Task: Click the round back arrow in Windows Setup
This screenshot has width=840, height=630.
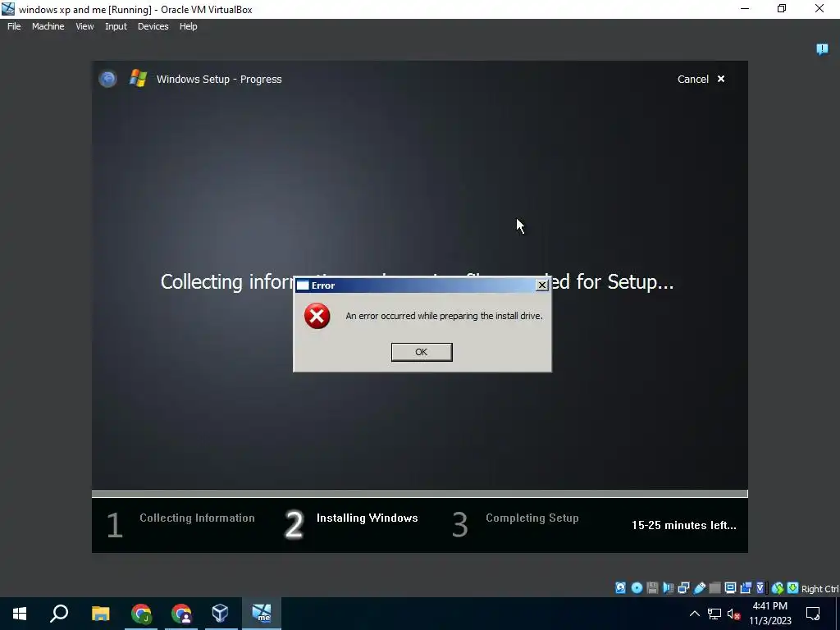Action: click(107, 79)
